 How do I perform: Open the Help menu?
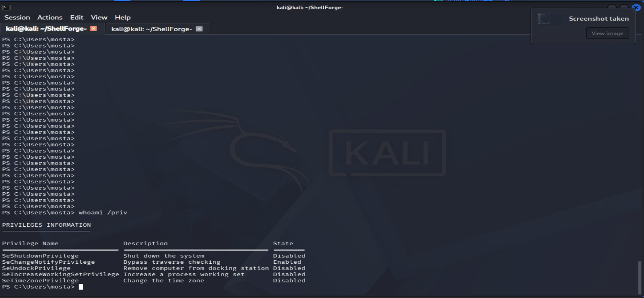click(123, 17)
